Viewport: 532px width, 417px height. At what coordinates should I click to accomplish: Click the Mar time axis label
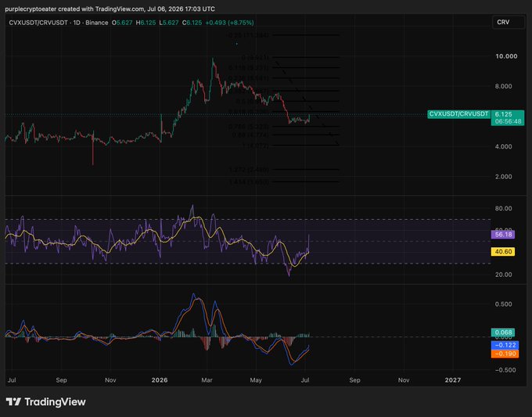(207, 380)
